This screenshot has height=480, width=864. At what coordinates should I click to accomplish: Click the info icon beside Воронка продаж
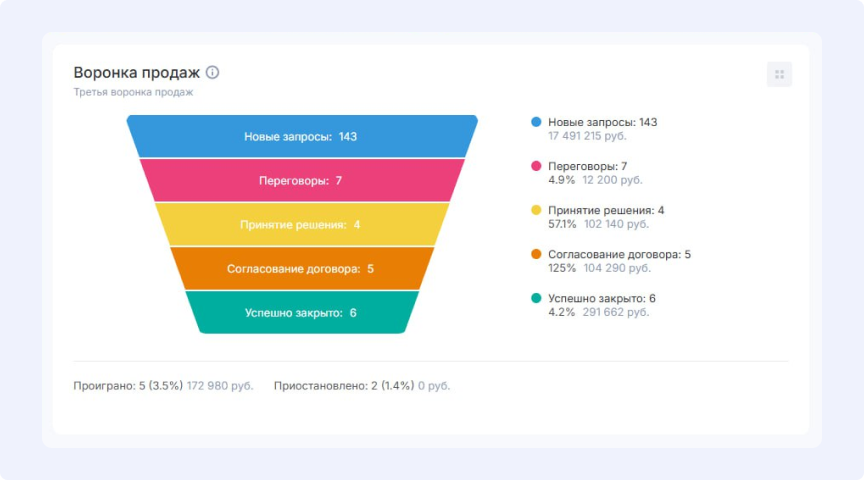[x=212, y=73]
